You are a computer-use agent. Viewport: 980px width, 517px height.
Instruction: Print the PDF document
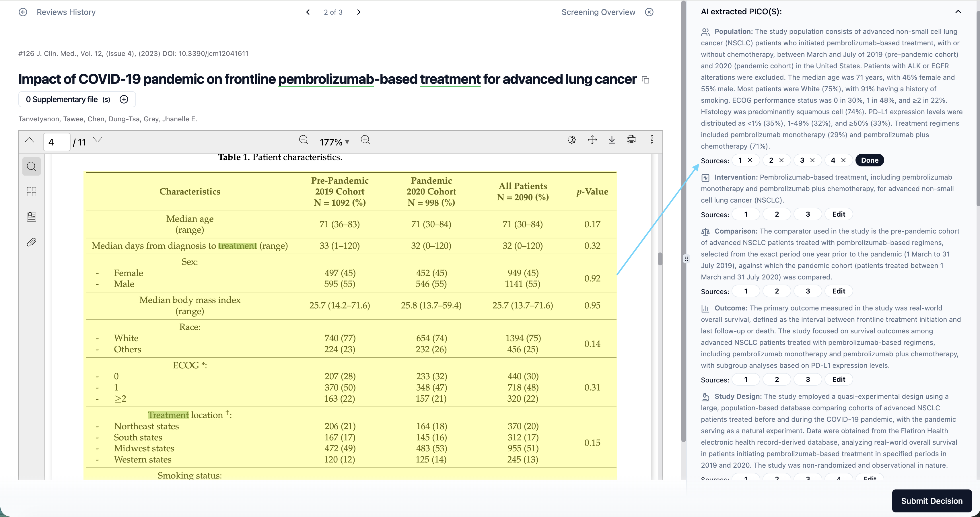point(631,140)
